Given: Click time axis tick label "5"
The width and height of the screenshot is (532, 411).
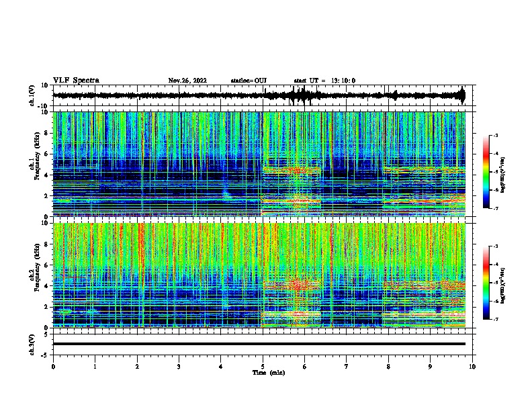Looking at the screenshot, I should pos(263,367).
